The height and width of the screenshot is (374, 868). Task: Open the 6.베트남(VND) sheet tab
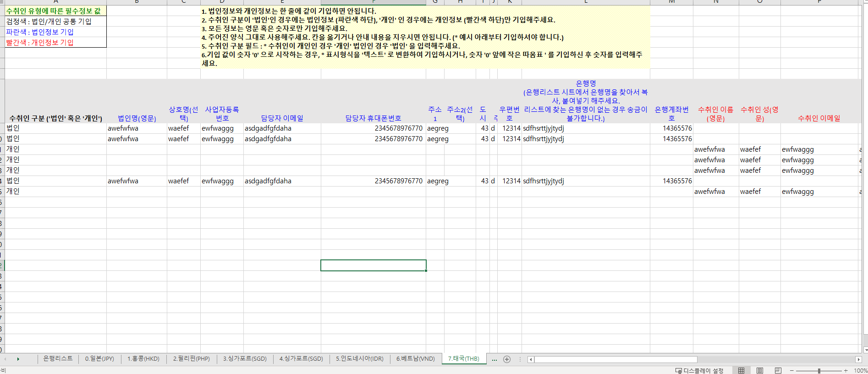416,358
